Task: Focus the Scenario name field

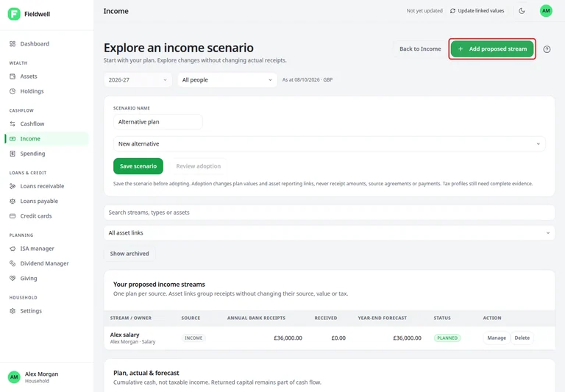Action: tap(158, 122)
